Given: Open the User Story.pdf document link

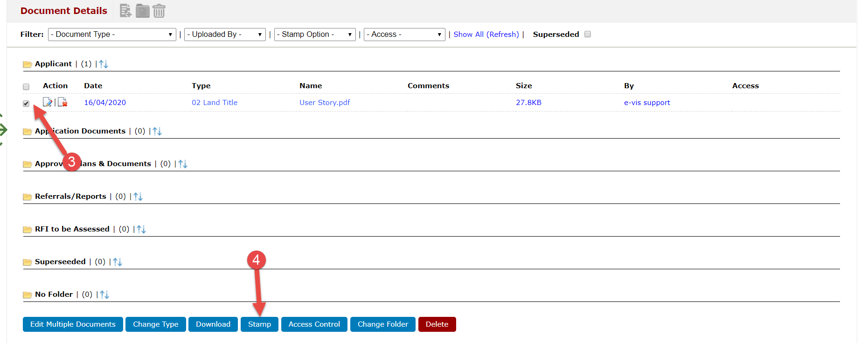Looking at the screenshot, I should [x=325, y=103].
